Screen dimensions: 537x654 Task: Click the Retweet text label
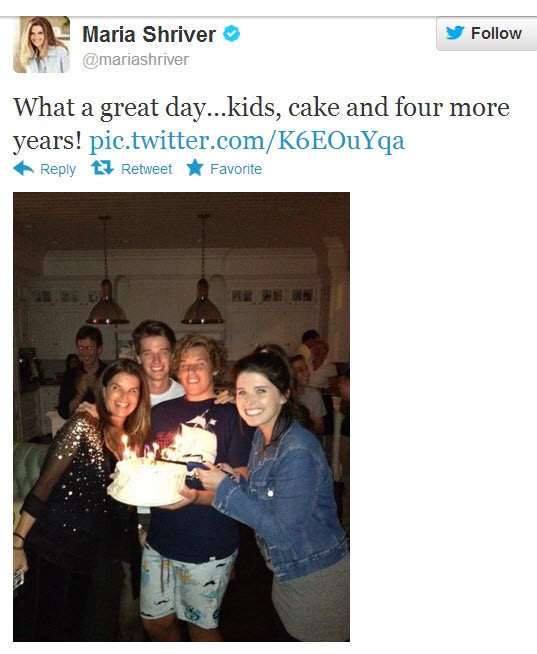pyautogui.click(x=146, y=169)
